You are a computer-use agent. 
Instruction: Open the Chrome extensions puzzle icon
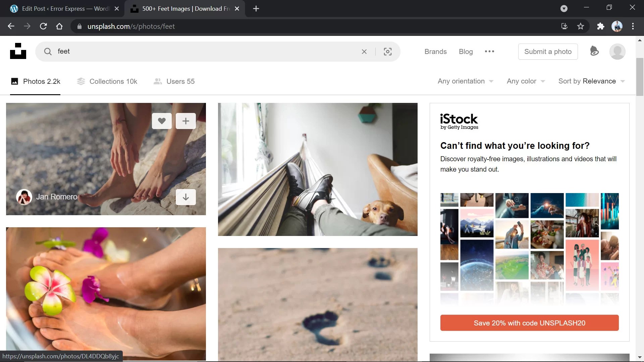(600, 26)
